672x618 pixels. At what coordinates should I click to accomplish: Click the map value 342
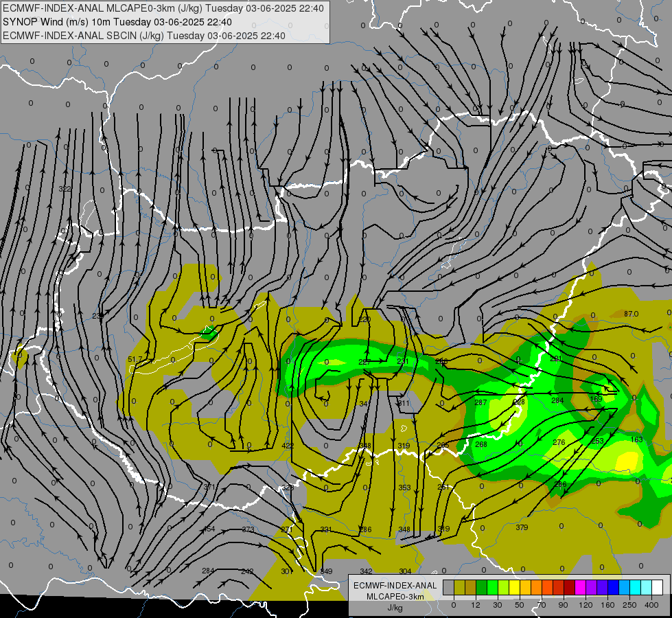[x=366, y=571]
